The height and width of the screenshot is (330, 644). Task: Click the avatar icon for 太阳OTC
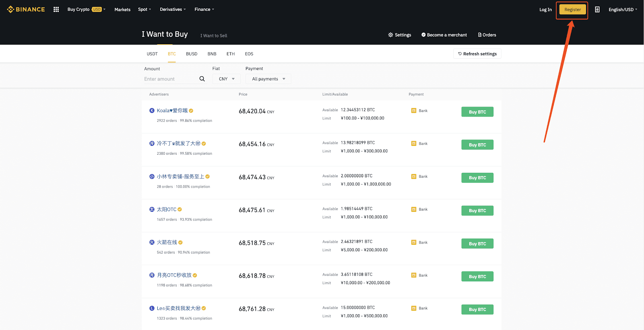point(152,209)
